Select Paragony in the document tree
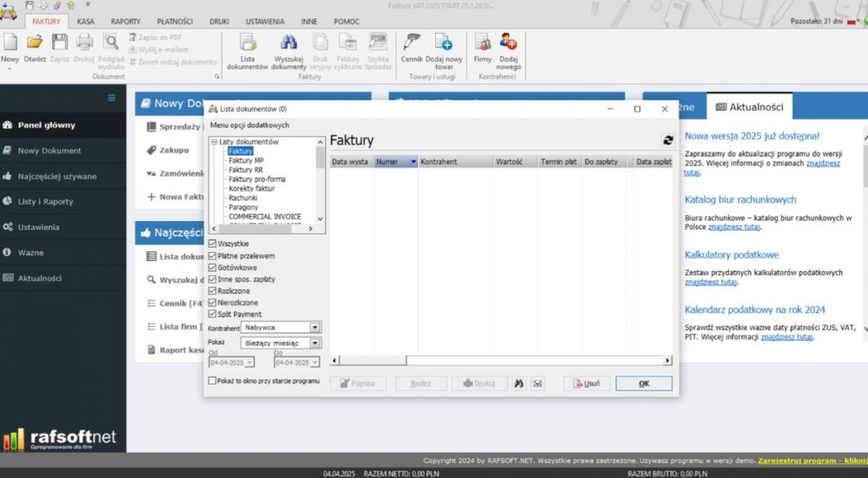 [x=243, y=207]
